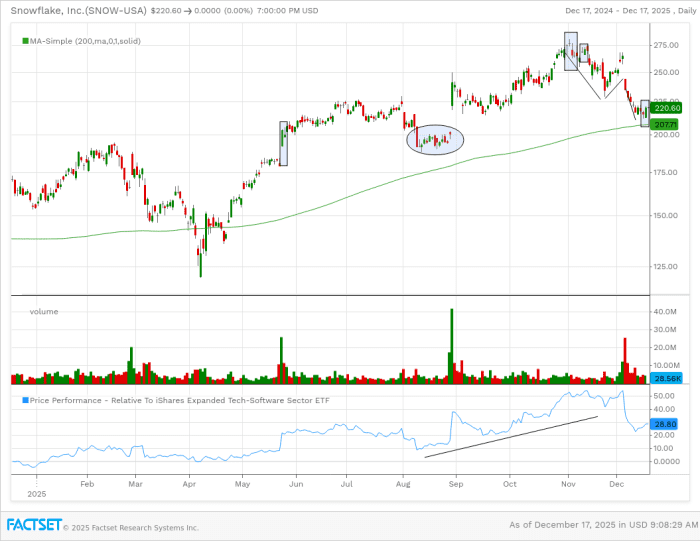Click the 40.0M volume axis label

[665, 312]
